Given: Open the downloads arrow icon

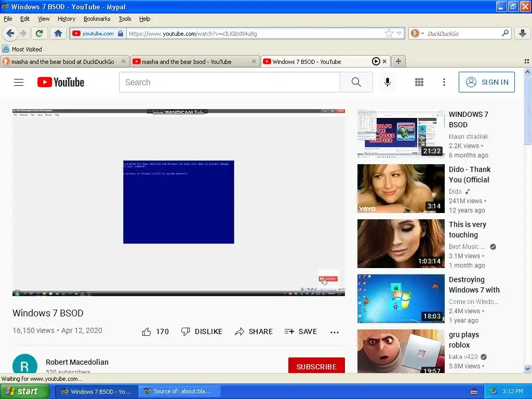Looking at the screenshot, I should (x=523, y=33).
